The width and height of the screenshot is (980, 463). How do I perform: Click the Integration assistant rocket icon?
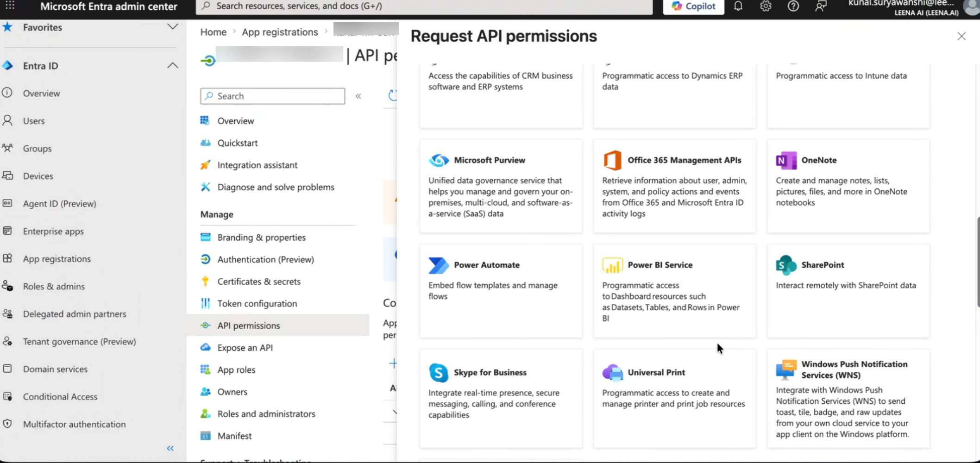[205, 165]
